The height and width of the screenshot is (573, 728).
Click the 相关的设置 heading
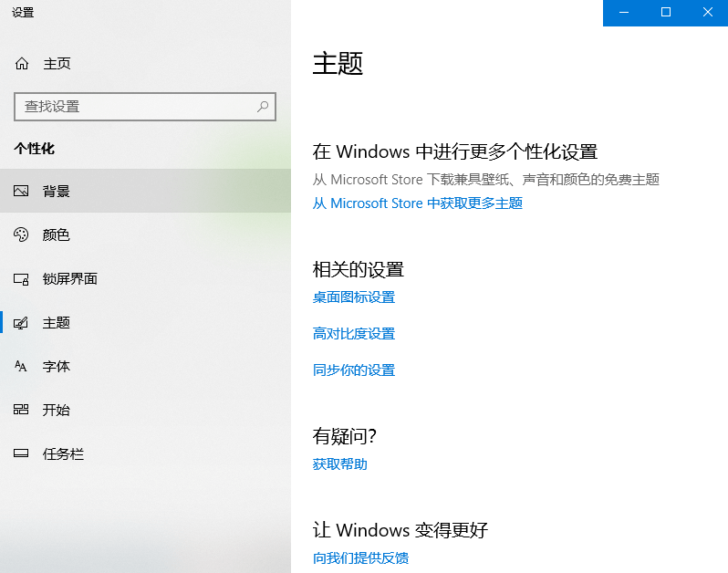click(358, 269)
